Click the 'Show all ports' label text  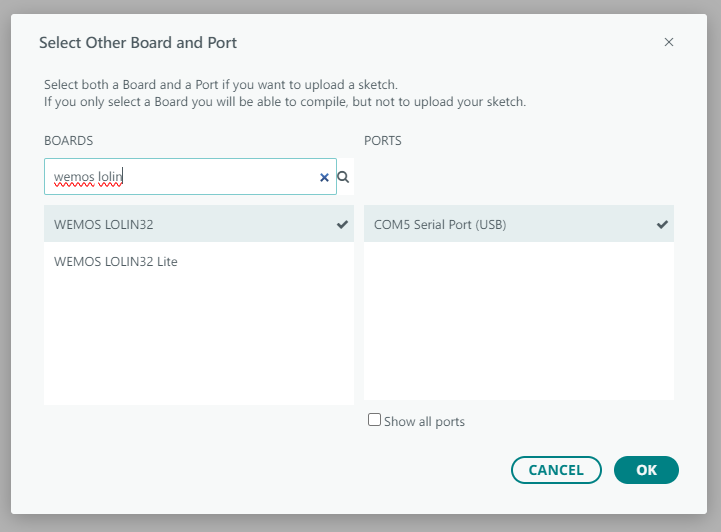424,422
